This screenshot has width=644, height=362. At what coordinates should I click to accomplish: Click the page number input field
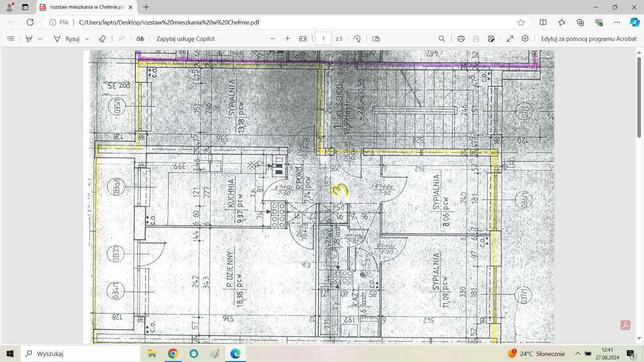click(x=323, y=39)
